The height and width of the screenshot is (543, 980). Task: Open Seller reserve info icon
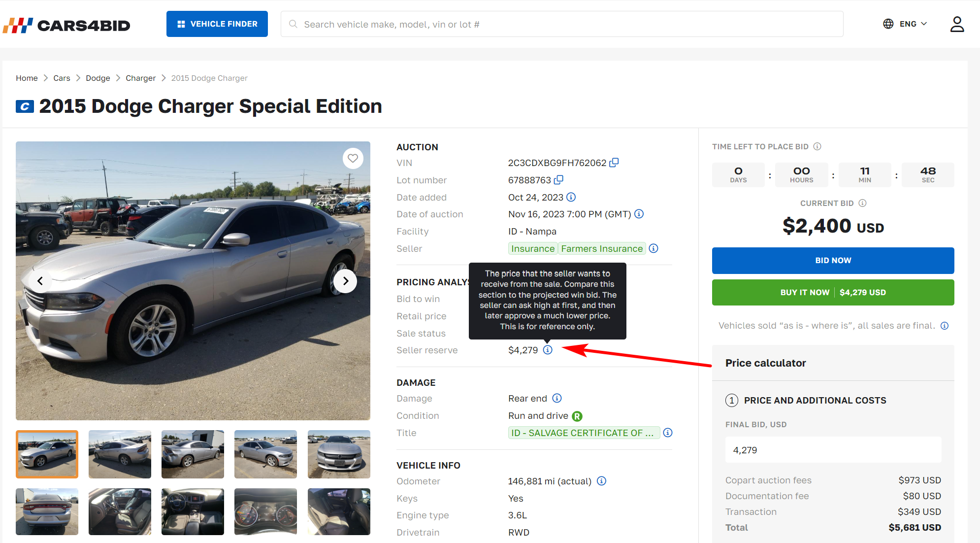[548, 350]
